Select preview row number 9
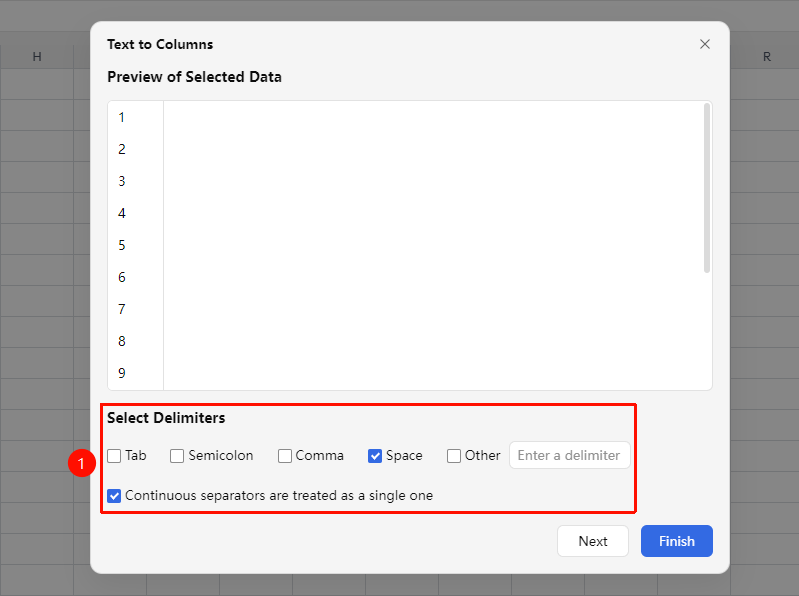 click(122, 373)
